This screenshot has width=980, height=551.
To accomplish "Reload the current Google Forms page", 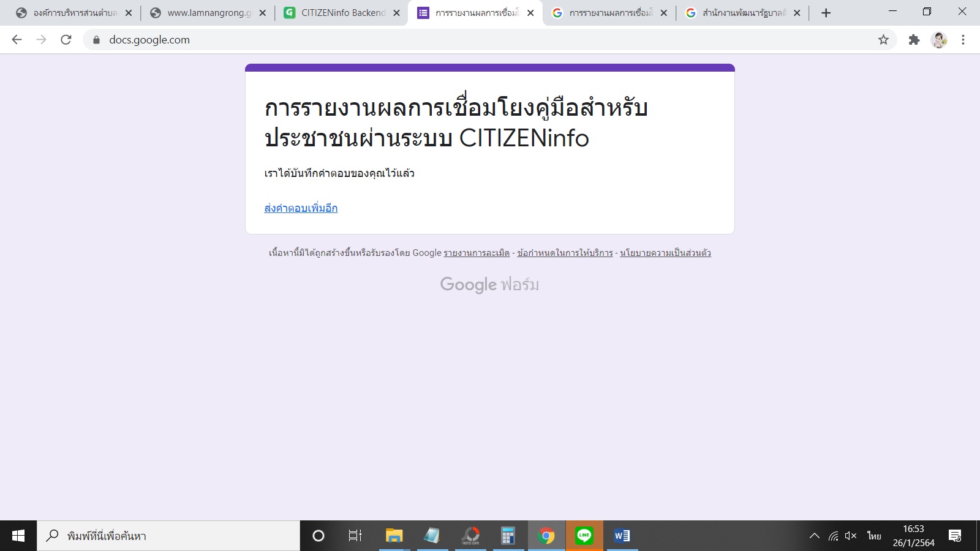I will 66,40.
